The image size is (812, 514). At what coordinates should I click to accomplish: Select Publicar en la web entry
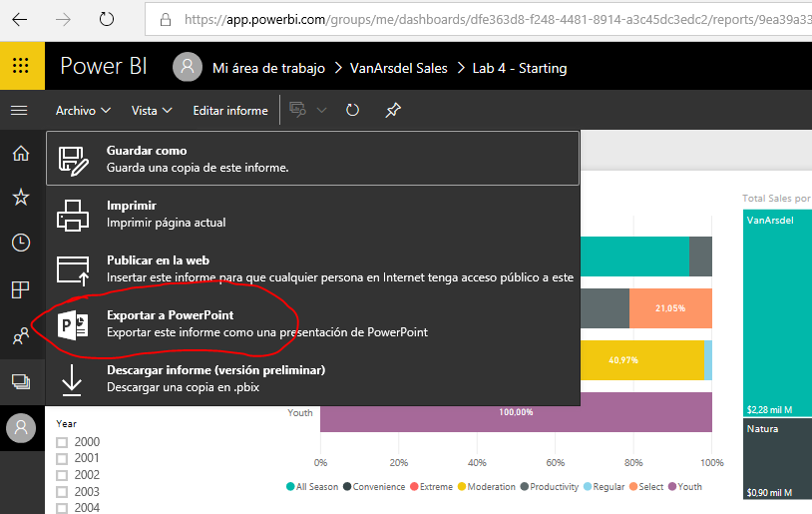tap(313, 268)
